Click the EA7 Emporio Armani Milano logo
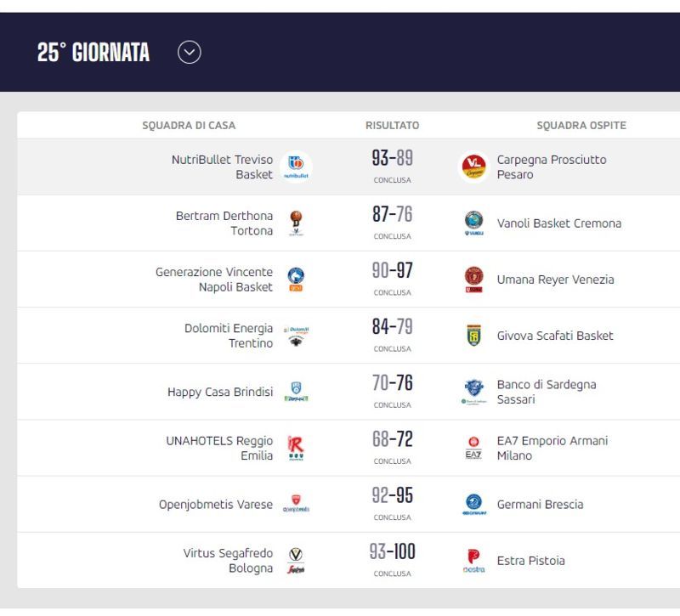Viewport: 680px width, 616px height. coord(473,449)
